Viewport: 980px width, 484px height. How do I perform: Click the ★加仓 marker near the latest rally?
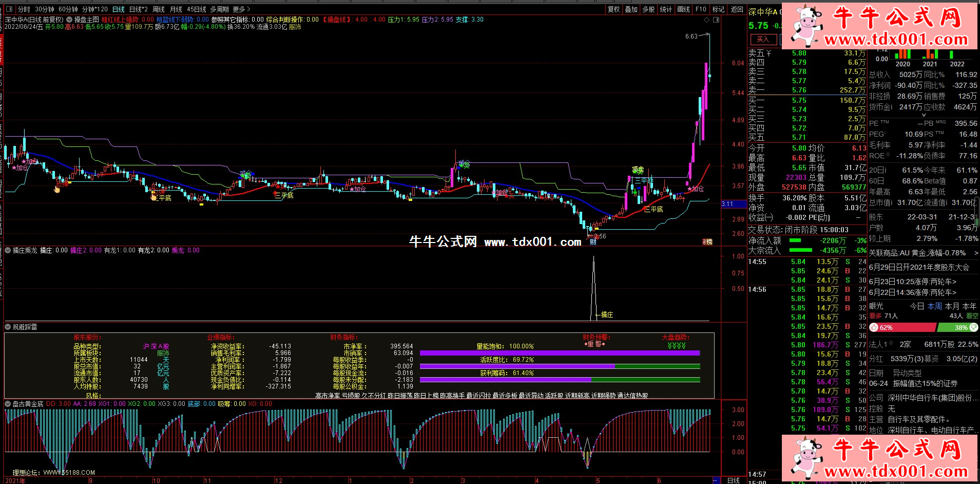click(696, 189)
